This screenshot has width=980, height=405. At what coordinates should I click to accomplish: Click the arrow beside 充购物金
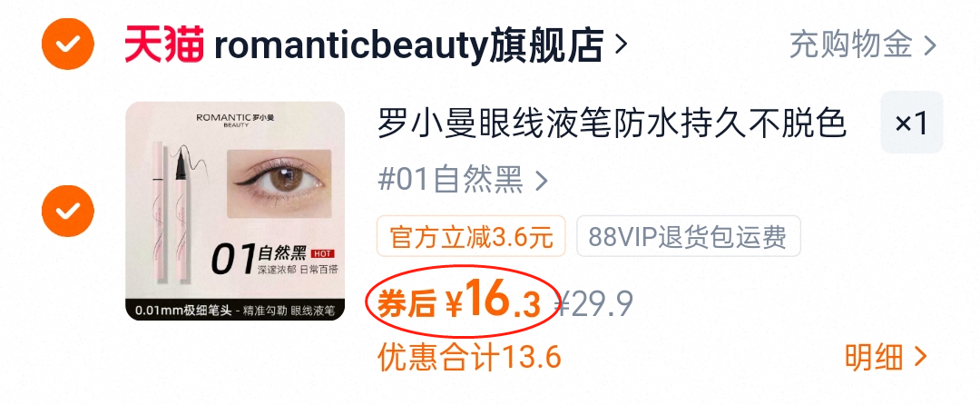click(x=930, y=45)
